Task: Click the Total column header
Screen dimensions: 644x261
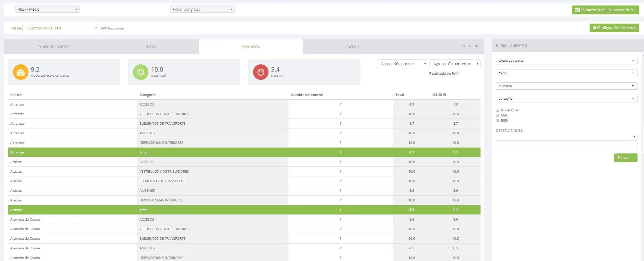Action: click(x=399, y=95)
